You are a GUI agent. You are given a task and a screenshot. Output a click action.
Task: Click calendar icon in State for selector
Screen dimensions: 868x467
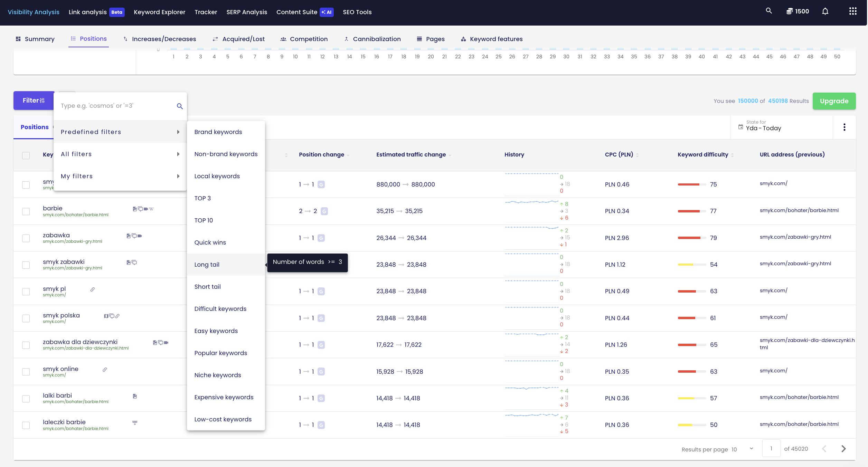click(740, 127)
